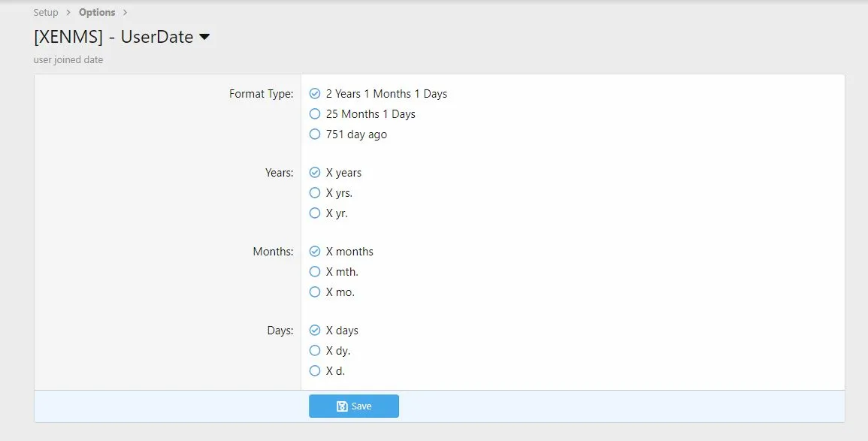Screen dimensions: 868x441
Task: Choose the "X dy." abbreviation
Action: (315, 351)
